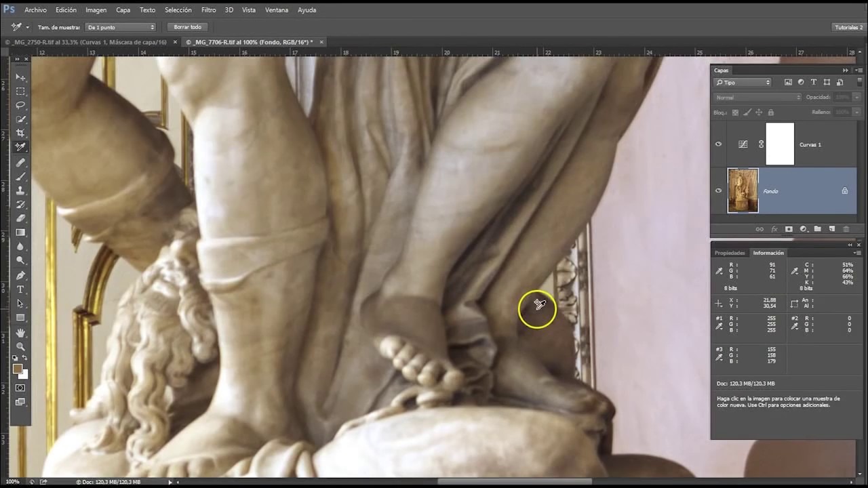868x488 pixels.
Task: Open layer filter Tipo dropdown
Action: (743, 82)
